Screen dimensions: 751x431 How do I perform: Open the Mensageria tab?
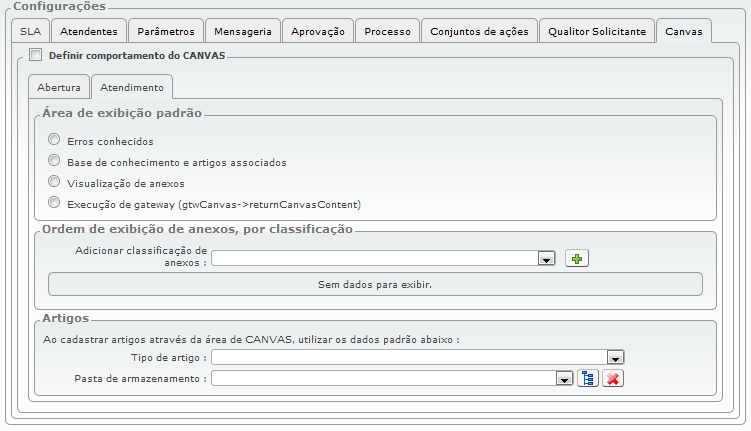pyautogui.click(x=243, y=32)
